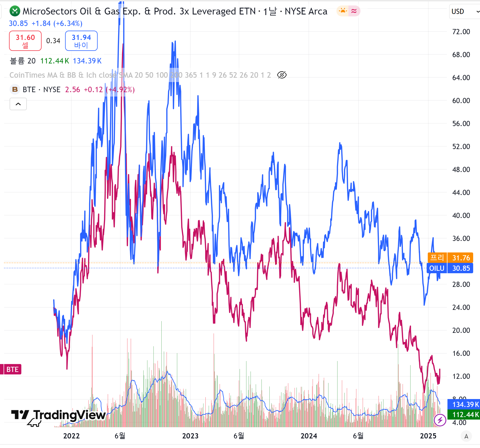Click the BTE symbol B icon
The width and height of the screenshot is (480, 448).
[x=15, y=89]
